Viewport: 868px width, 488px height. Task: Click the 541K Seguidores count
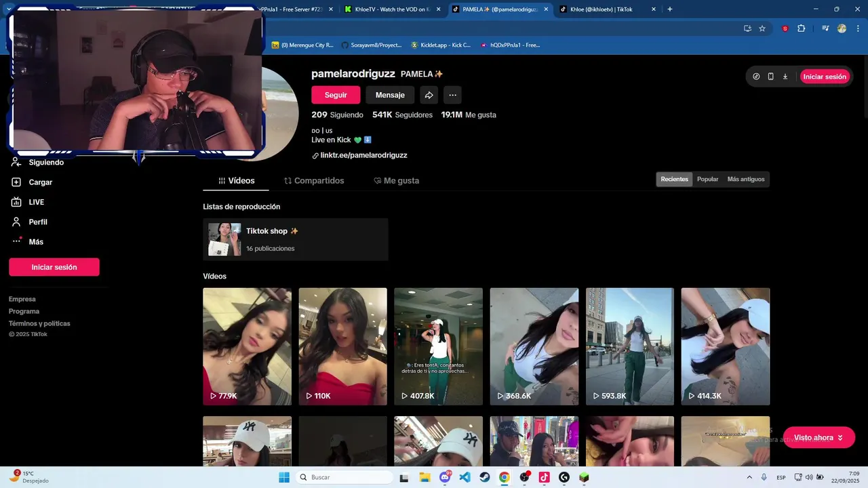click(x=402, y=115)
